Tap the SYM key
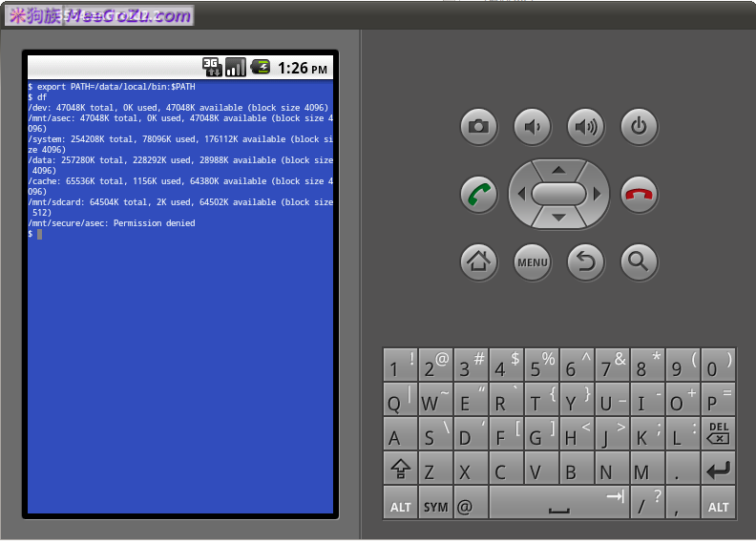The height and width of the screenshot is (544, 756). 436,503
